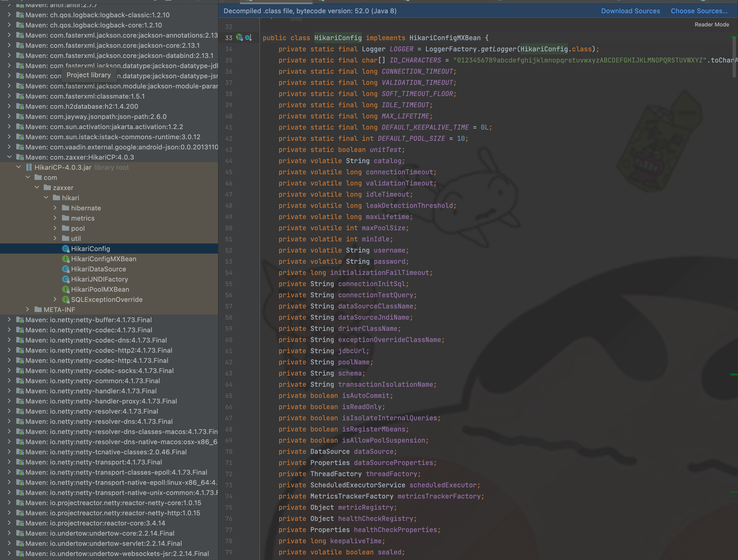Select HikariConfig in the project tree

(90, 249)
